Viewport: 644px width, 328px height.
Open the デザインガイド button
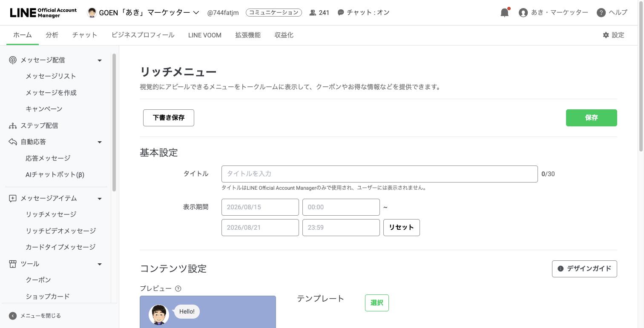point(584,269)
